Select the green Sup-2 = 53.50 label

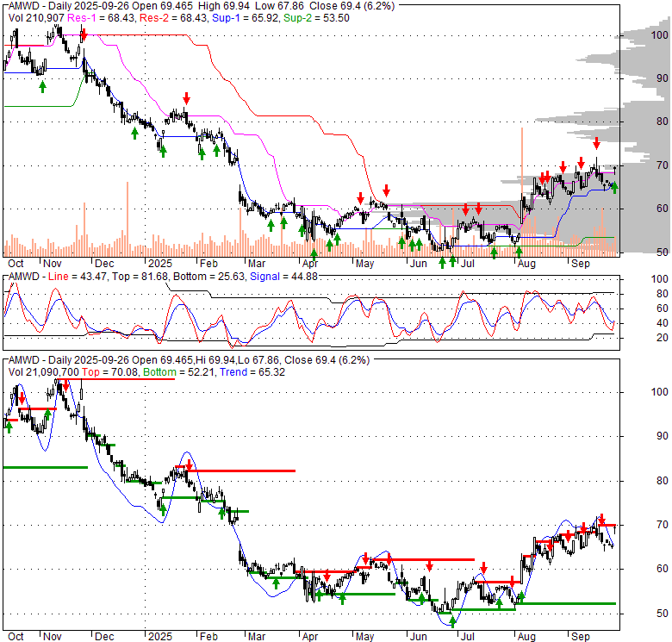[x=316, y=18]
